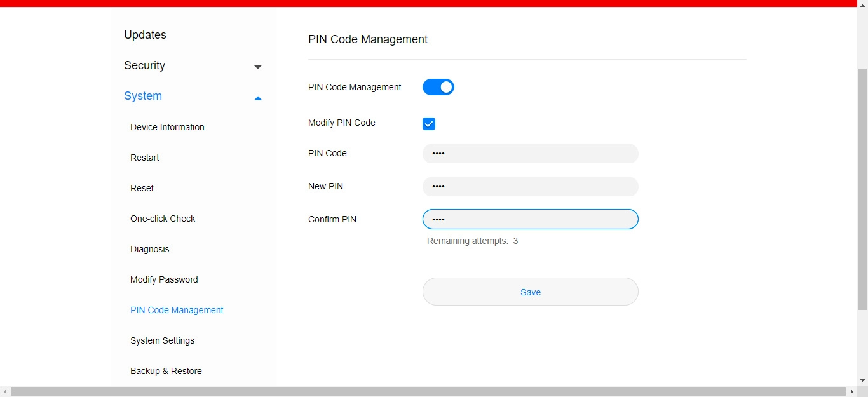Toggle the PIN Code Management switch
The width and height of the screenshot is (868, 397).
[x=438, y=87]
